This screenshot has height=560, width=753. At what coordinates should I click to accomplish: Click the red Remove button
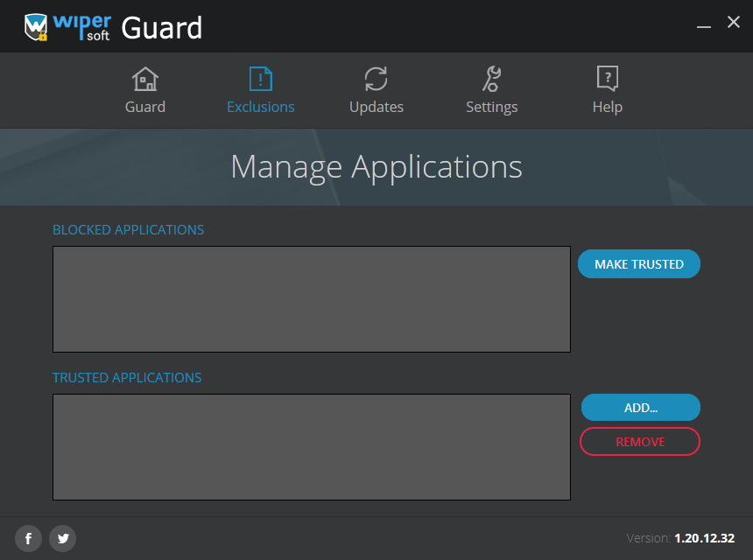(x=640, y=442)
